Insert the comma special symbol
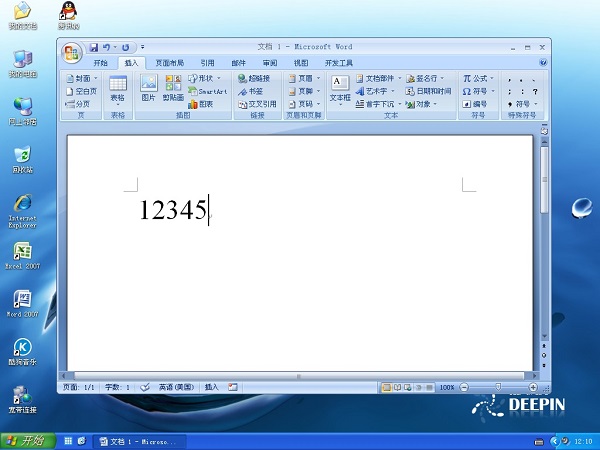This screenshot has height=450, width=600. 509,80
